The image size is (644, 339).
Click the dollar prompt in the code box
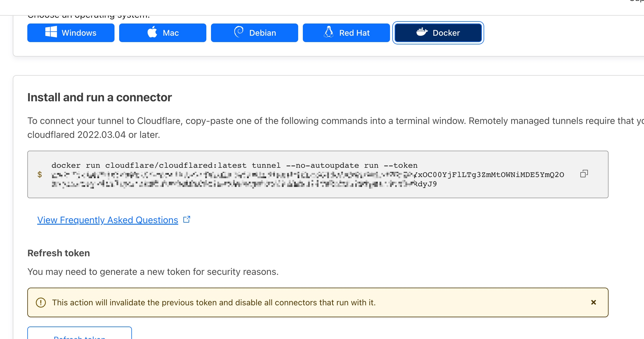[x=40, y=174]
